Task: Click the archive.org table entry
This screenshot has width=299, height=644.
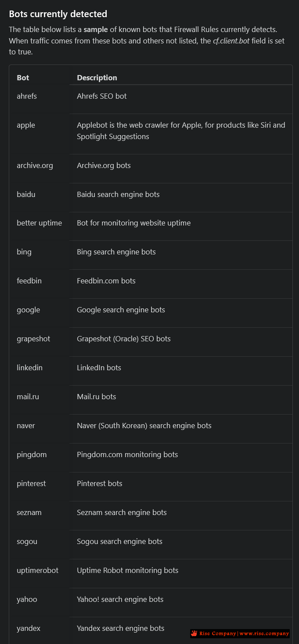Action: tap(35, 165)
